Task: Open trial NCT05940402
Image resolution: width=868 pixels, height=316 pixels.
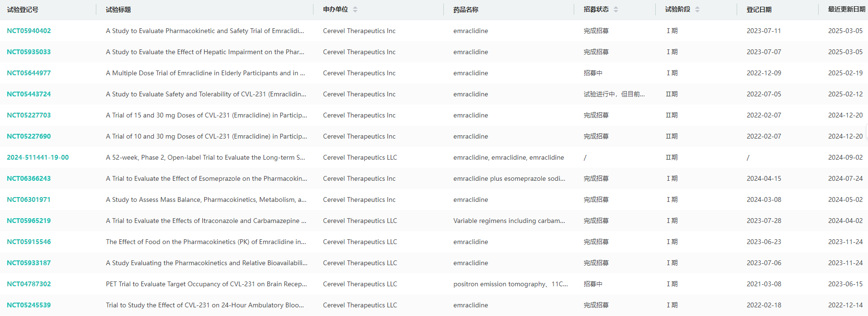Action: click(x=29, y=31)
